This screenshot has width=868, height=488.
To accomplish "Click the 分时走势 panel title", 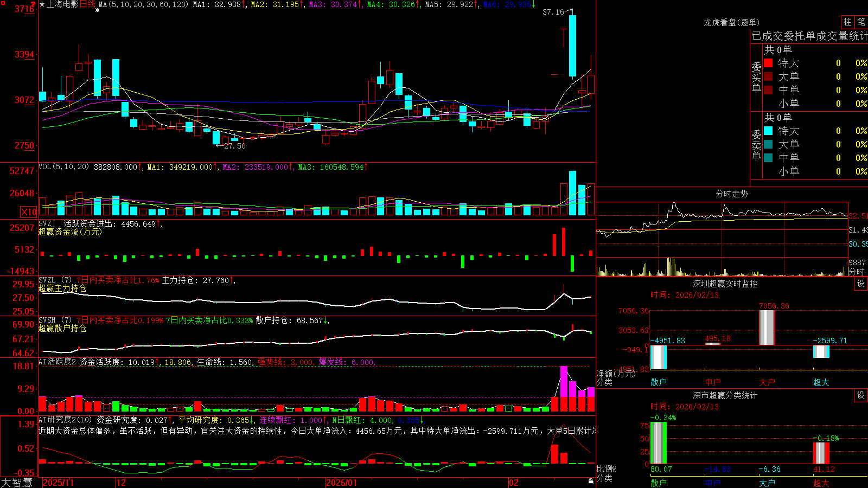I will (731, 194).
